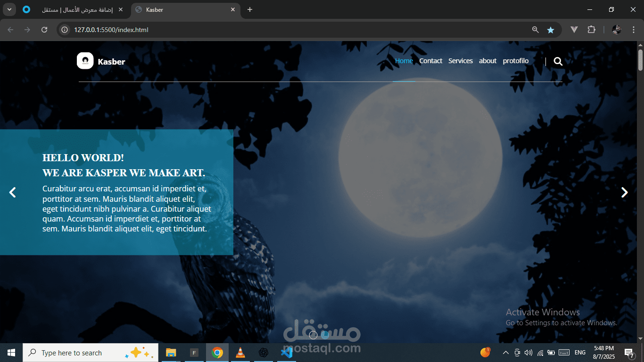Open the dark "F" app on the taskbar
The height and width of the screenshot is (362, 644).
(194, 353)
